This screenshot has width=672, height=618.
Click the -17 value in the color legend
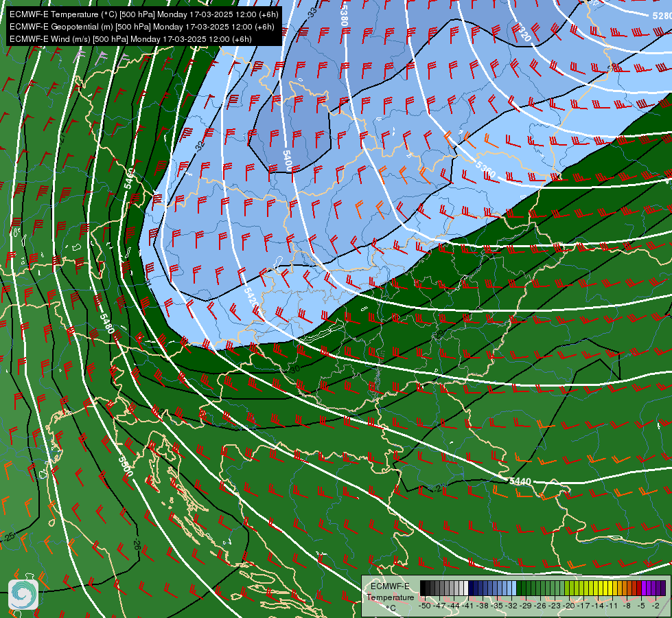point(584,606)
